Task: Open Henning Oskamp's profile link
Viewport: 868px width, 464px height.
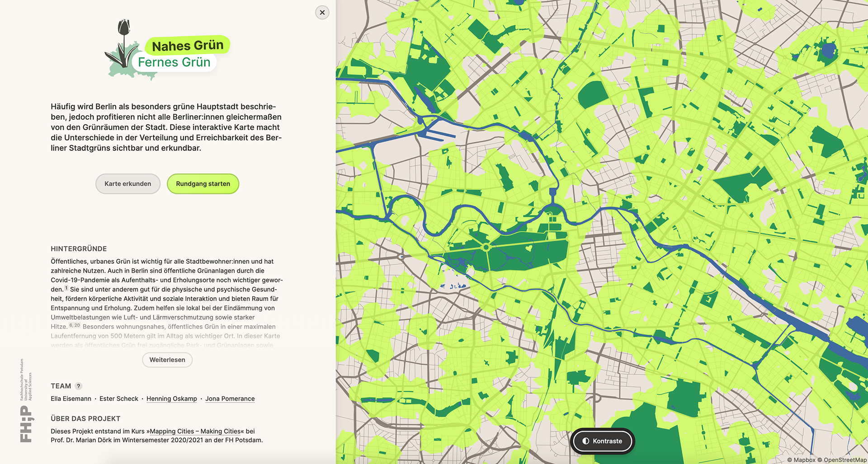Action: click(x=172, y=398)
